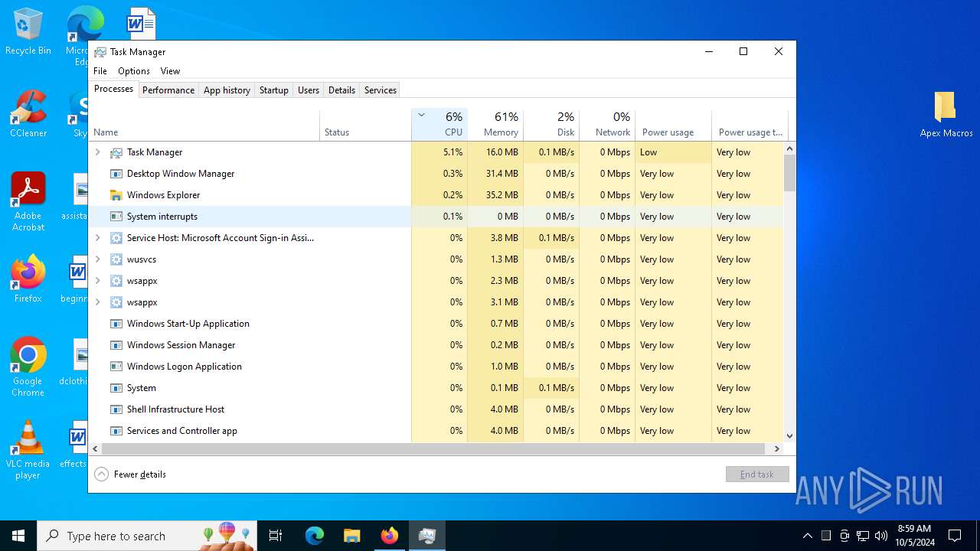Sort by the Status column header
Image resolution: width=980 pixels, height=551 pixels.
coord(365,125)
